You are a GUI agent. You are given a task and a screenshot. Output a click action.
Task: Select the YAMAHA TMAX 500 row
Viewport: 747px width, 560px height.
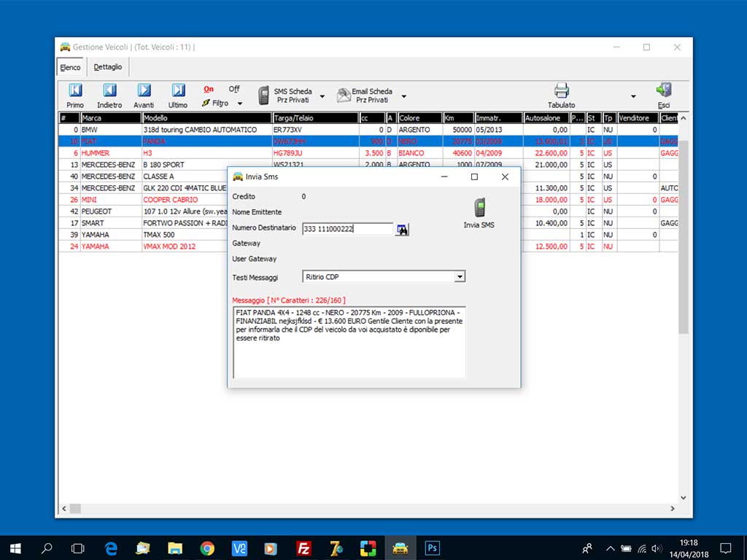click(143, 234)
